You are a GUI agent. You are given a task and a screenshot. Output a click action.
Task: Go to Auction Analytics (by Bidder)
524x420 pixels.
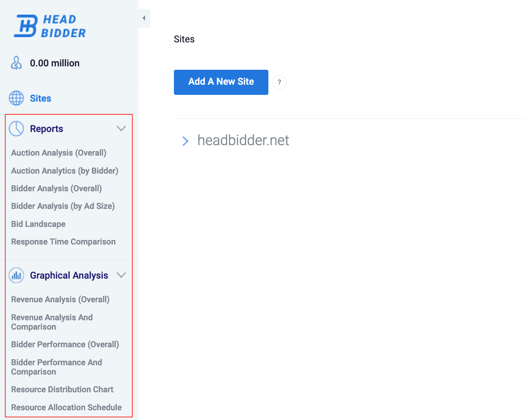click(x=64, y=171)
